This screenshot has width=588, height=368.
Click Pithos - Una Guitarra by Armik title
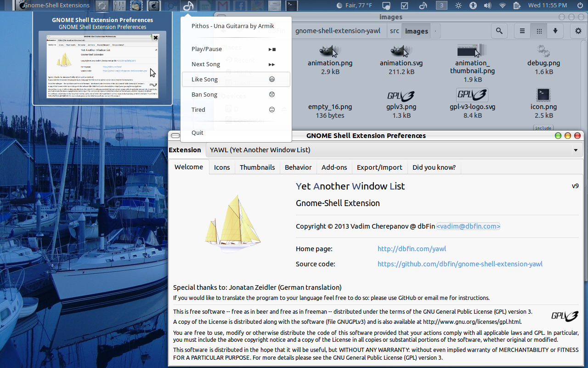pyautogui.click(x=232, y=26)
